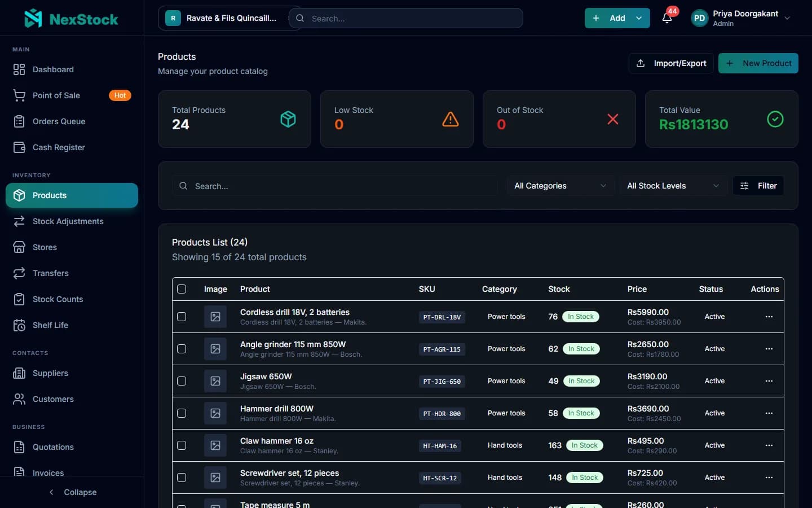Screen dimensions: 812x508
Task: Check the Screwdriver set row checkbox
Action: [182, 478]
